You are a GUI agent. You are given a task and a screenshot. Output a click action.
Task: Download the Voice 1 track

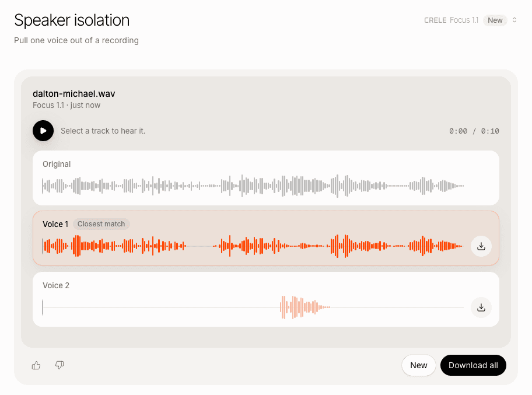[481, 246]
